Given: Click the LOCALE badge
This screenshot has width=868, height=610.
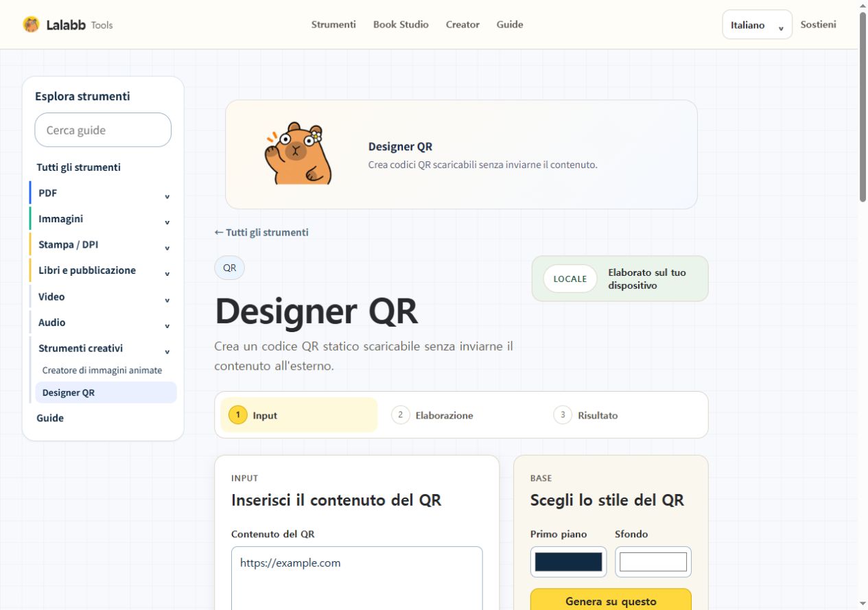Looking at the screenshot, I should point(570,279).
